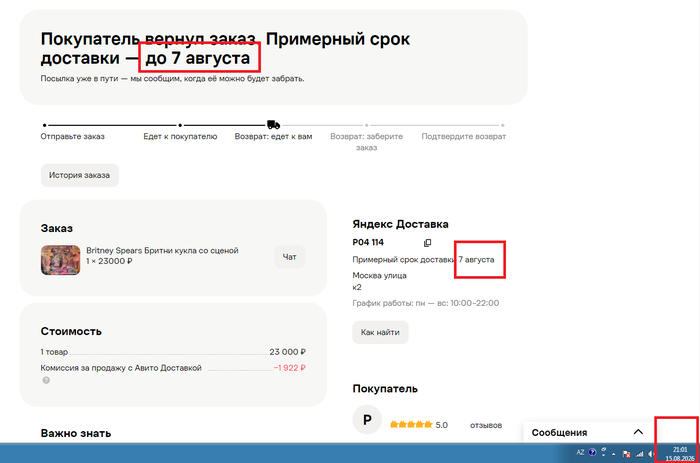Click the network signal tray icon

639,454
